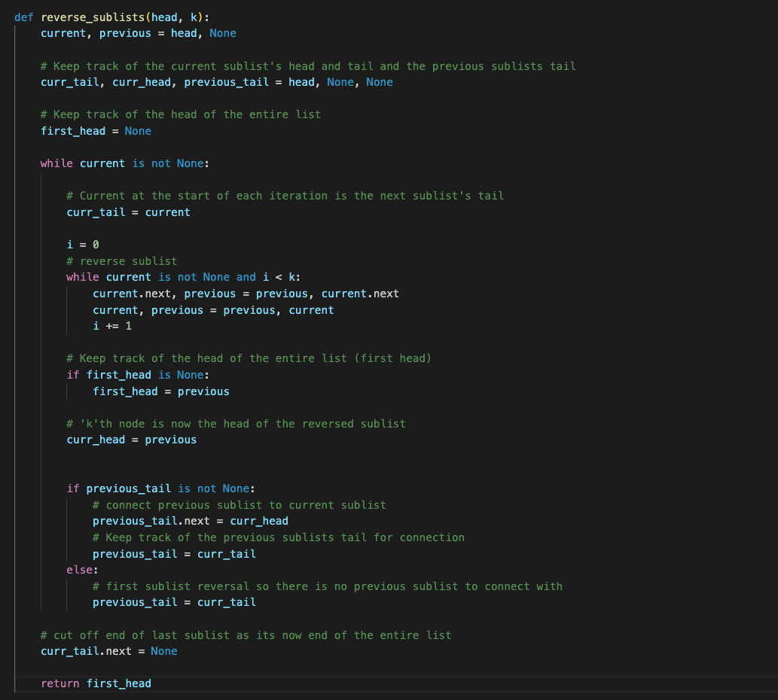The image size is (778, 700).
Task: Click the '# connect previous sublist' comment
Action: [239, 505]
